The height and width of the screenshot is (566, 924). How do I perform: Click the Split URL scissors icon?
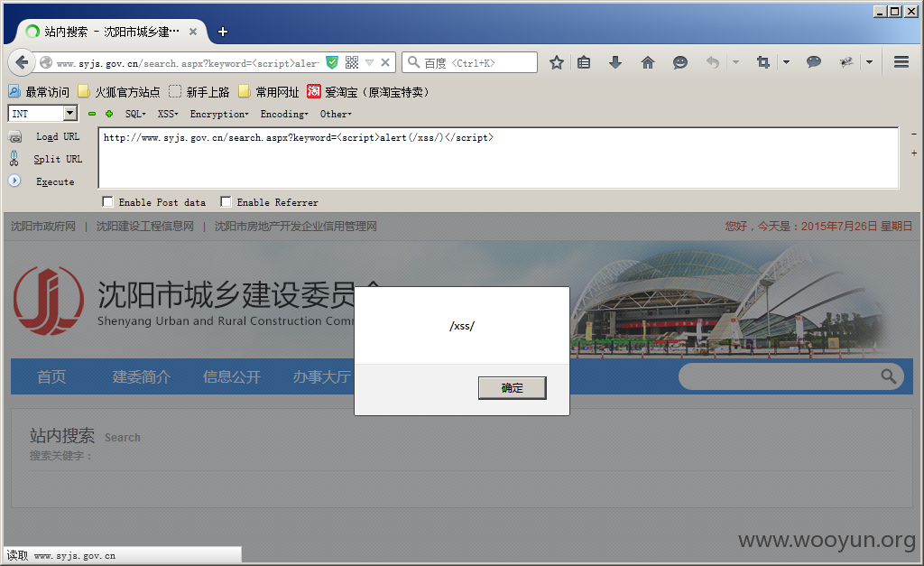pyautogui.click(x=14, y=159)
